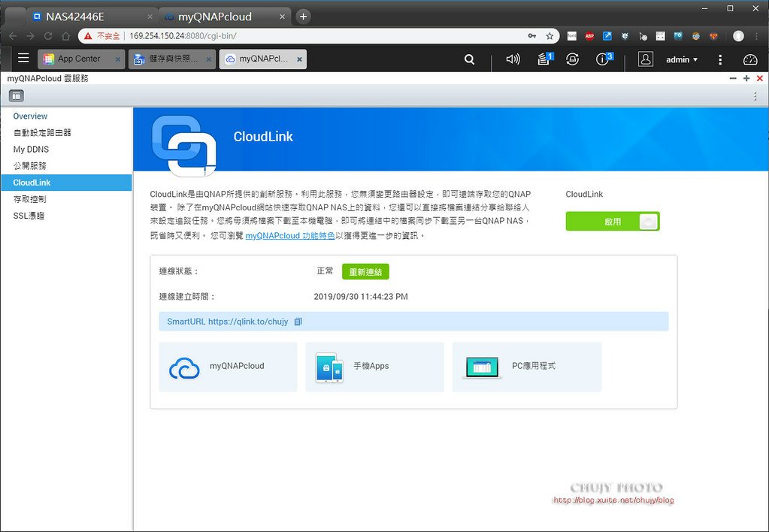The width and height of the screenshot is (769, 532).
Task: Reload the page in the browser
Action: 48,36
